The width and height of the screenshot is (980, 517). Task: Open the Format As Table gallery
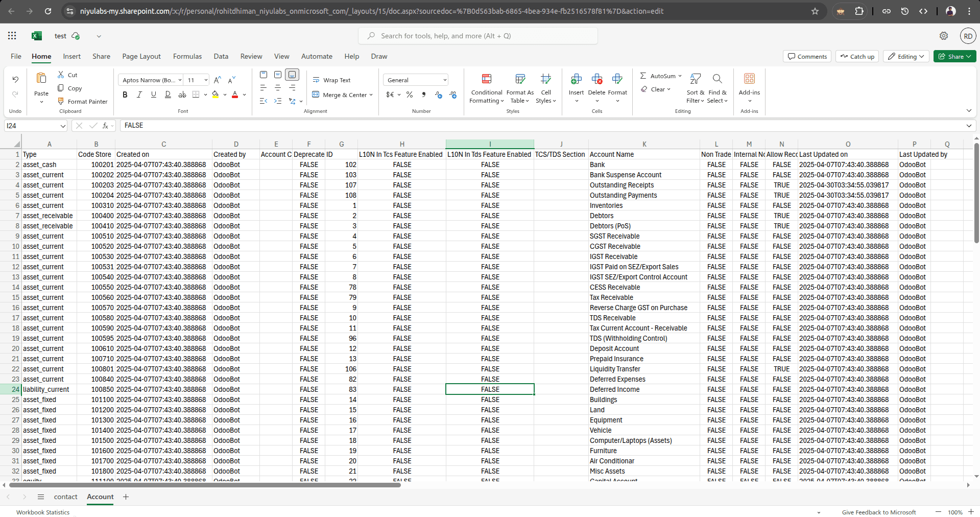click(520, 88)
